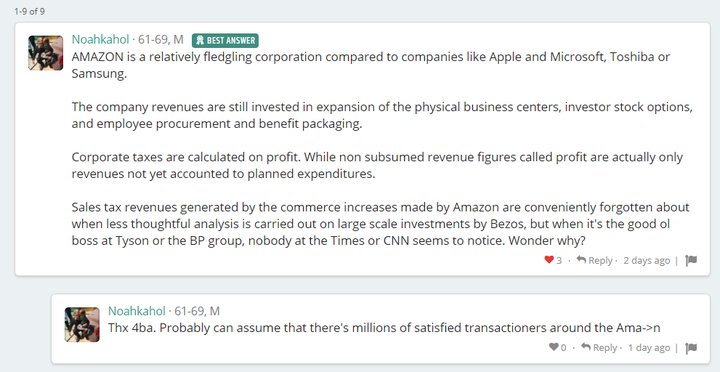Viewport: 720px width, 372px height.
Task: Click the AMAZON fledgling corporation paragraph text
Action: point(371,65)
